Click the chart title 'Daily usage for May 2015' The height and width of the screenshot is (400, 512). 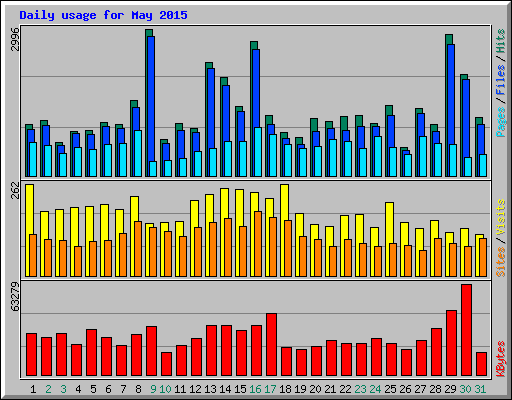pyautogui.click(x=103, y=15)
